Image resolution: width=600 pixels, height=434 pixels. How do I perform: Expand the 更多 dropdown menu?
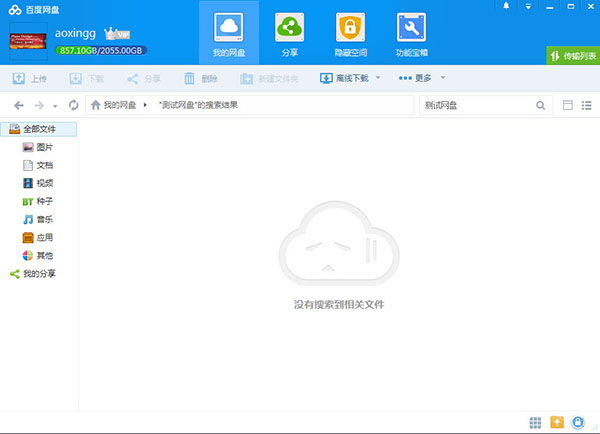[421, 78]
